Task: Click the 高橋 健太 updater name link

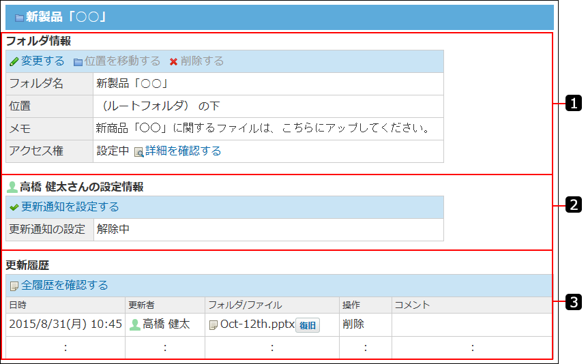Action: [166, 325]
